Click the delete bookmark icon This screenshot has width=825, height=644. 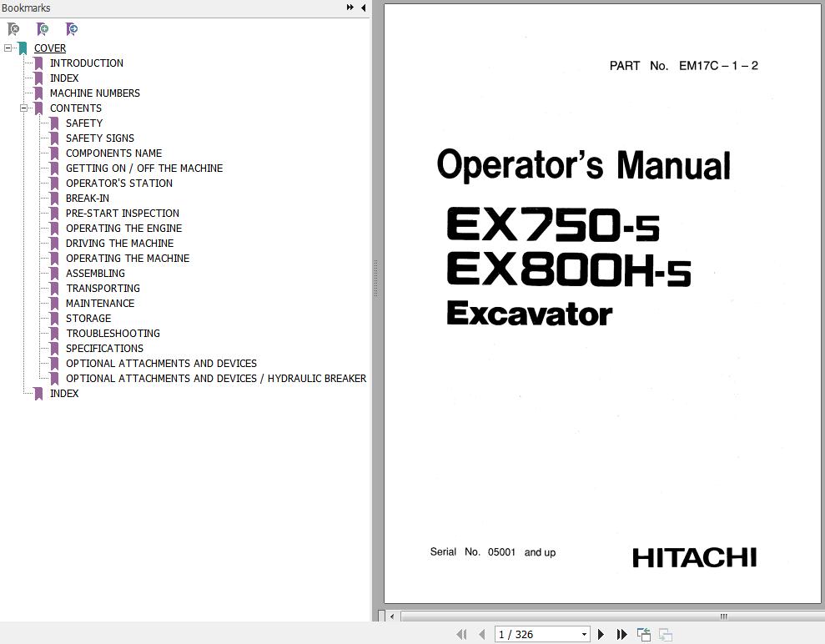(13, 29)
